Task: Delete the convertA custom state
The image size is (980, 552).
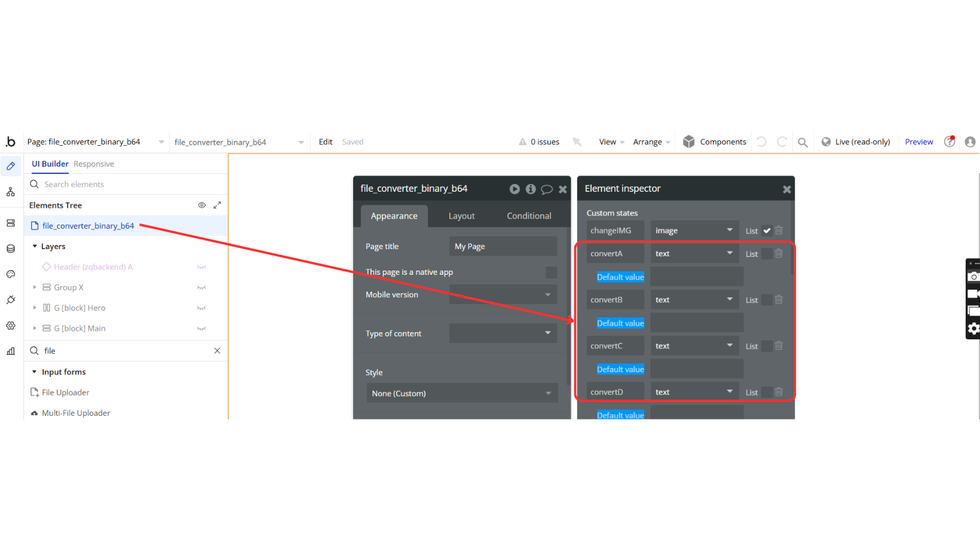Action: pos(779,253)
